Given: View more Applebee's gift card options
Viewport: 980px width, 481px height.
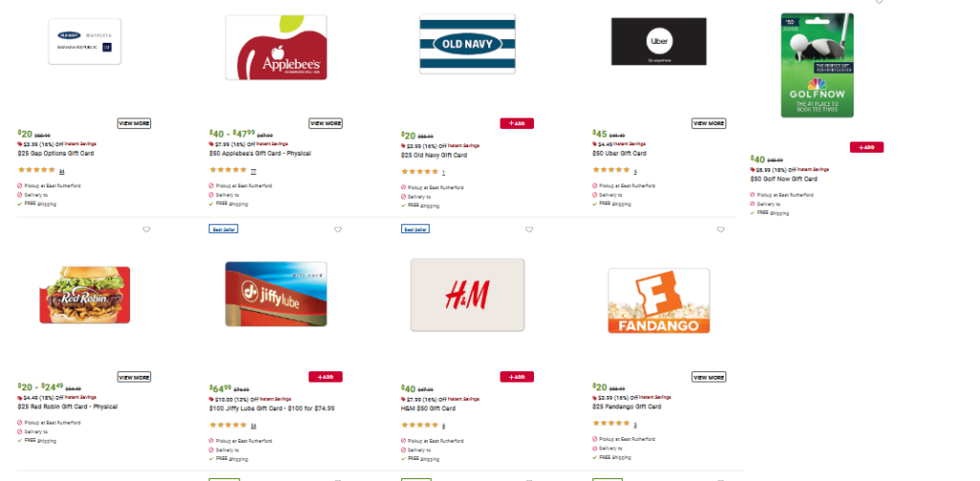Looking at the screenshot, I should pyautogui.click(x=325, y=123).
